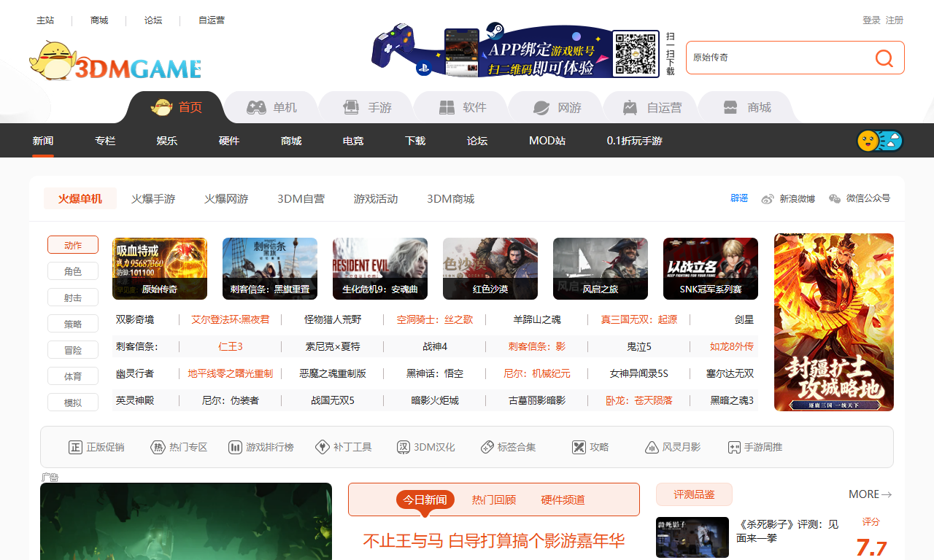Select the 射击 genre filter
Screen dimensions: 934x560
point(73,297)
